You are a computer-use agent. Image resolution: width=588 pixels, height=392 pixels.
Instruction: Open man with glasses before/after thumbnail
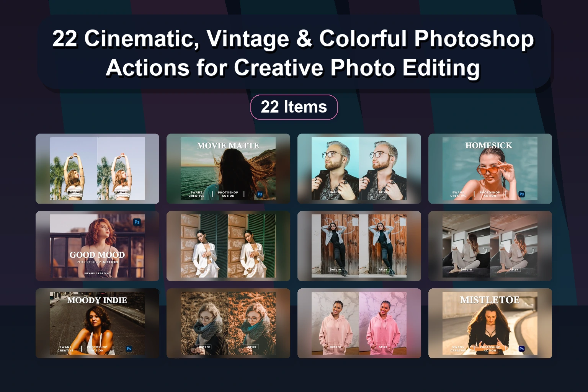[x=359, y=168]
